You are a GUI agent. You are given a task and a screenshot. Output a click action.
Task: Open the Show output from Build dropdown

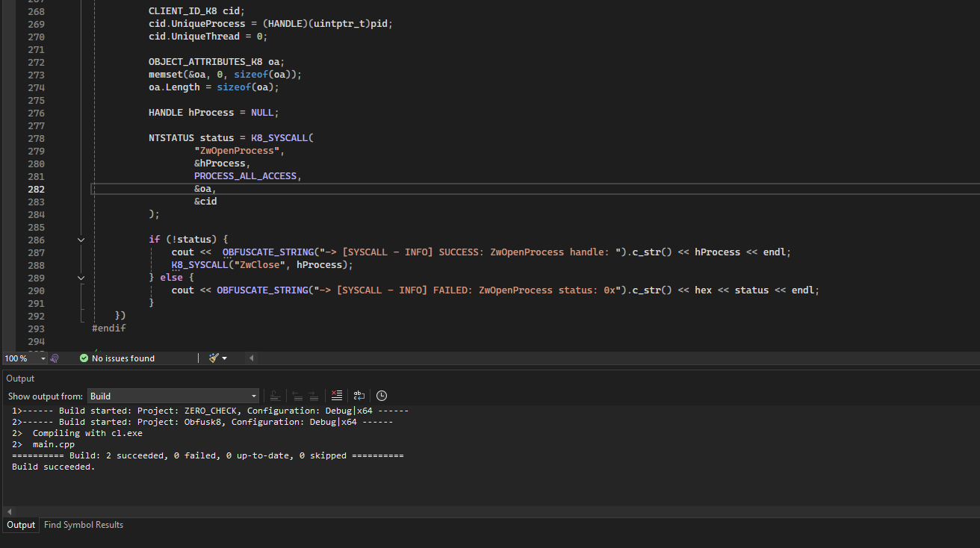tap(173, 396)
